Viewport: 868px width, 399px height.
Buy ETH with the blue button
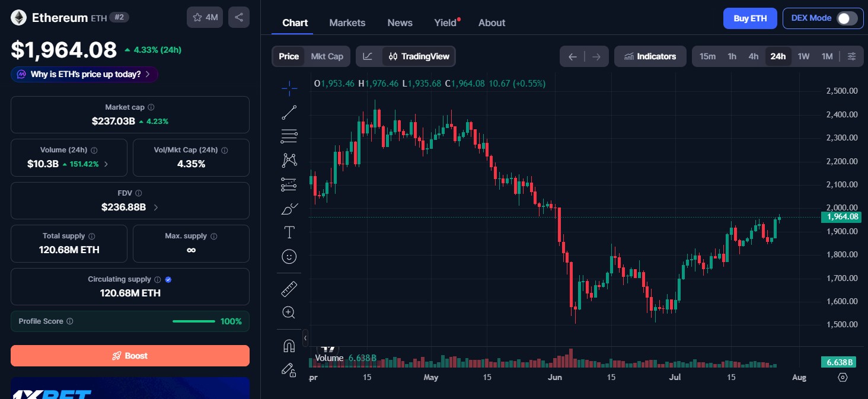750,18
